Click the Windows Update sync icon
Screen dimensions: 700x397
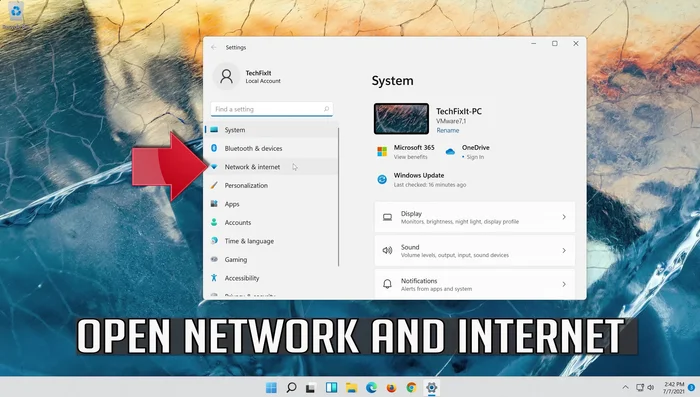pos(382,179)
